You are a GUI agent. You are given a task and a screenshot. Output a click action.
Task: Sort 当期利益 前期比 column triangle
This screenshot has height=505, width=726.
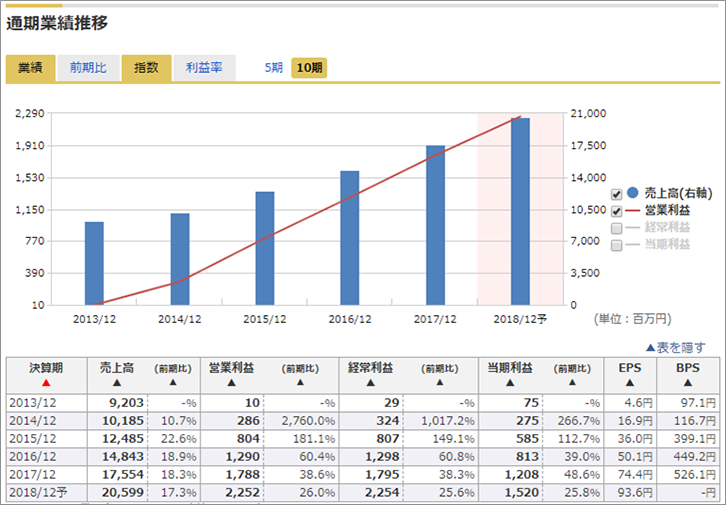(x=572, y=382)
